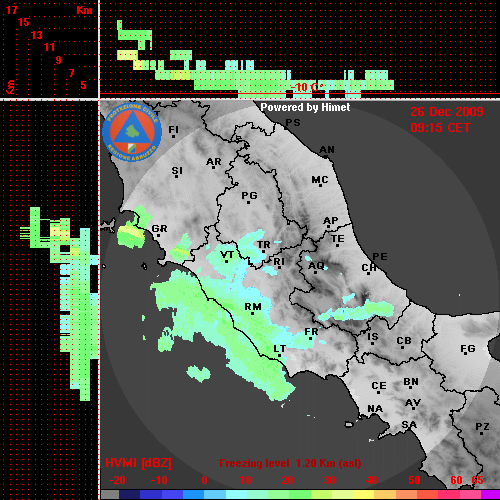Image resolution: width=500 pixels, height=500 pixels.
Task: Click the '30' dBZ scale value
Action: [x=329, y=480]
